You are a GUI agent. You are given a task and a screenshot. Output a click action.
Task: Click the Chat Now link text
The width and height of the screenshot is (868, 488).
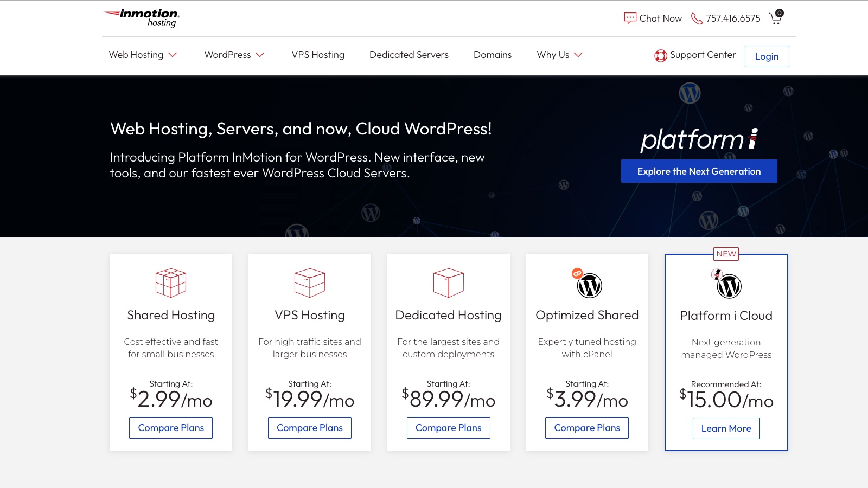[661, 18]
